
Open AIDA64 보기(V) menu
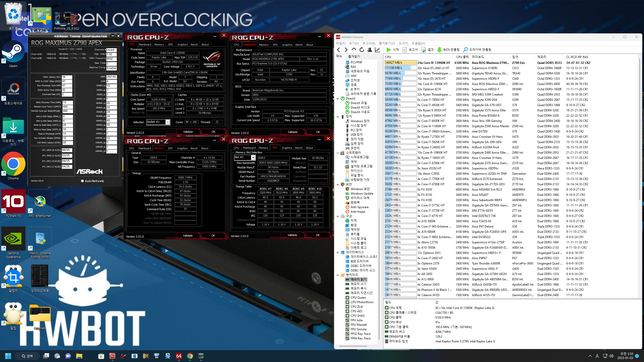click(x=354, y=43)
